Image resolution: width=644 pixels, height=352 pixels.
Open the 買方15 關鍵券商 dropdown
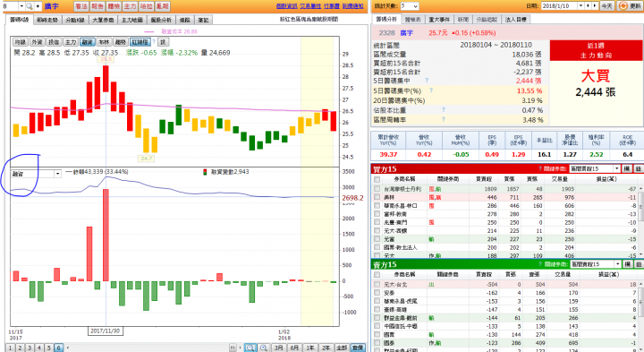[595, 168]
